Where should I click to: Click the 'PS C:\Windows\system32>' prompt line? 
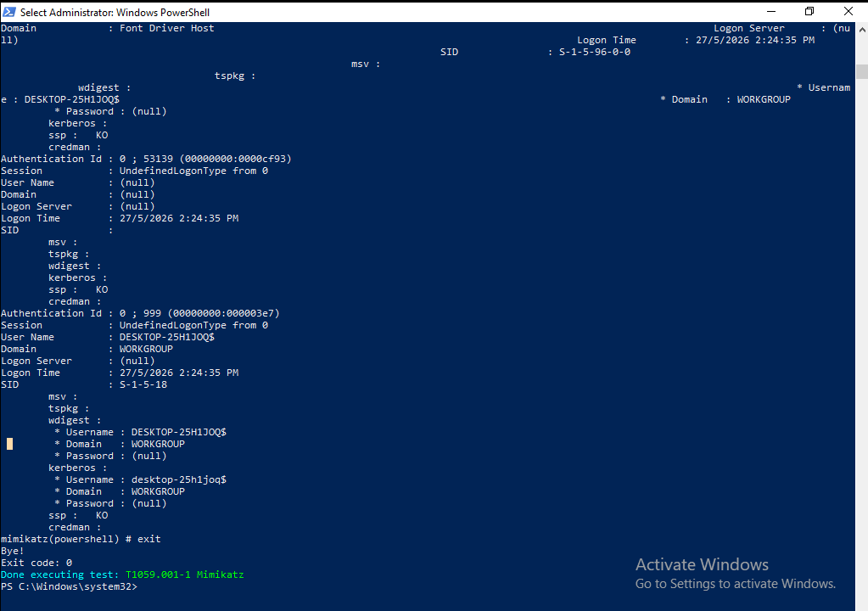click(x=69, y=586)
